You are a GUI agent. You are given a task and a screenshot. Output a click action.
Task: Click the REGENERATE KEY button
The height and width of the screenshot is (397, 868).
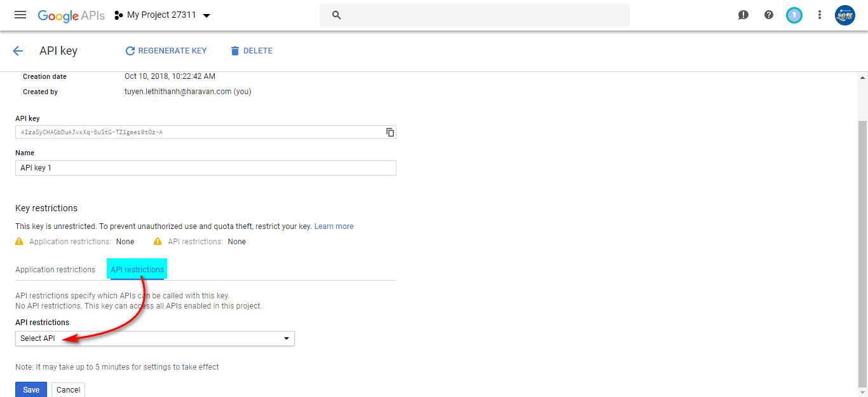[x=166, y=51]
